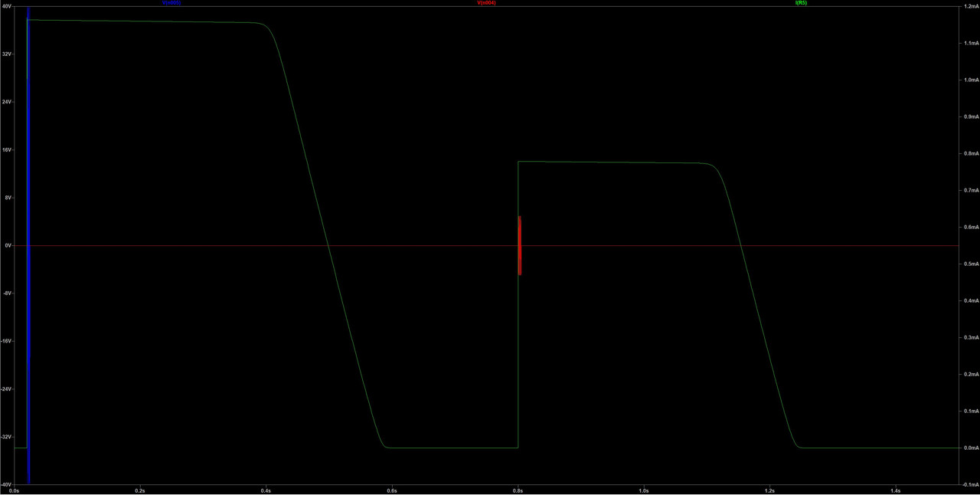Click the 8V label on left axis
The height and width of the screenshot is (495, 980).
[x=8, y=198]
